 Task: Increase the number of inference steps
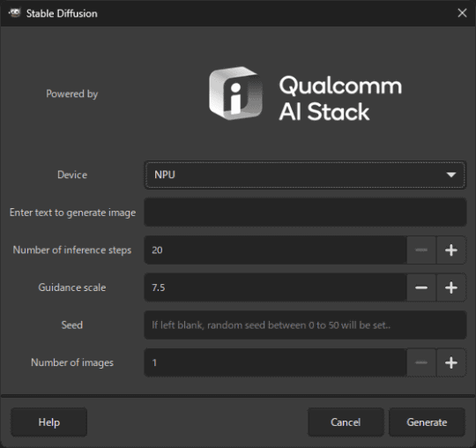coord(451,250)
